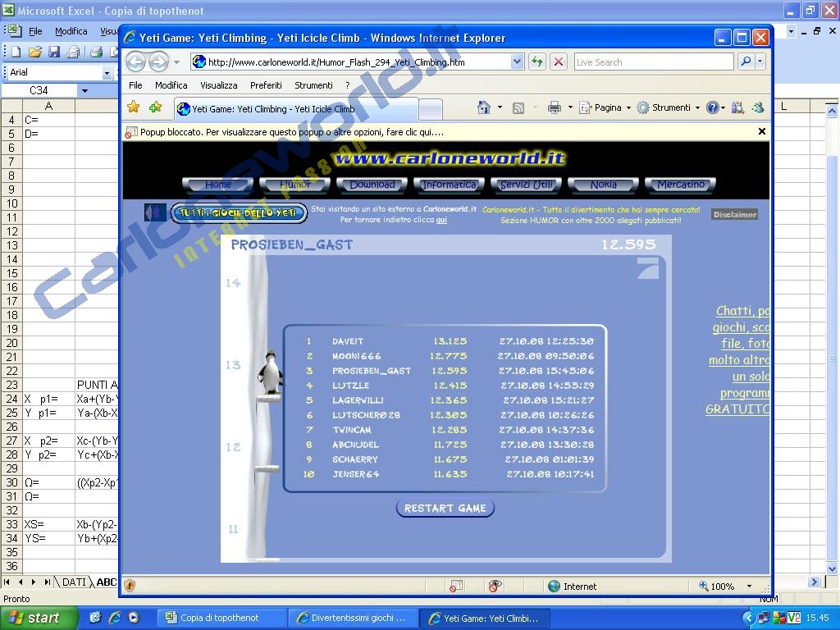The image size is (840, 630).
Task: Click the 'qui' link to go back
Action: click(x=441, y=220)
